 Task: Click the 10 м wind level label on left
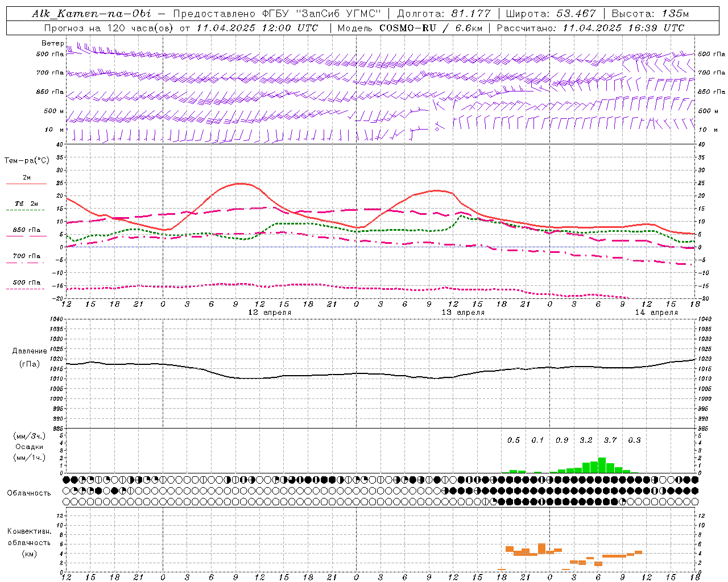click(x=54, y=130)
